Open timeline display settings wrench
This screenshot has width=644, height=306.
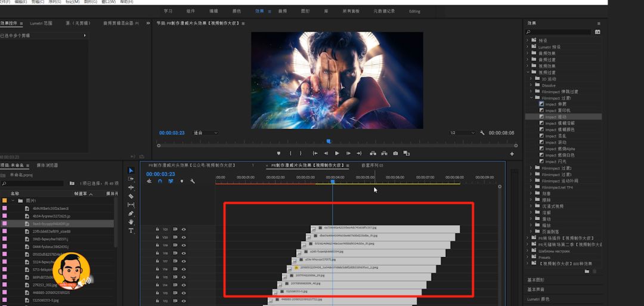[192, 181]
